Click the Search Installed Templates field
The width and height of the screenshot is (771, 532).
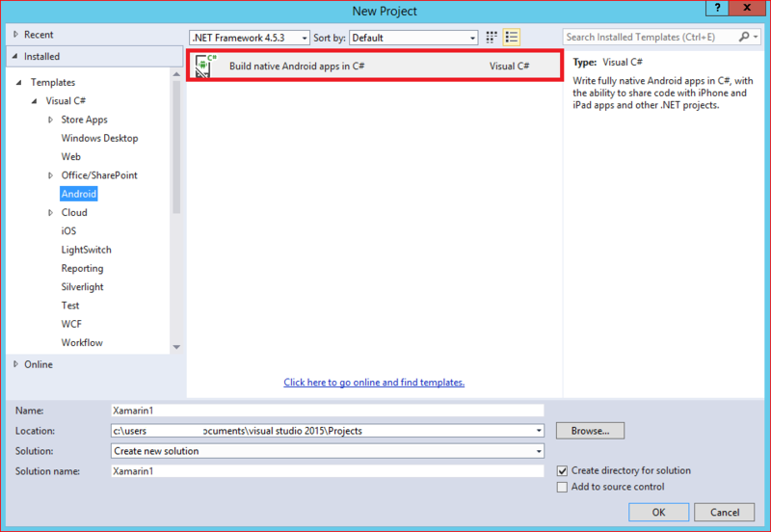[x=650, y=37]
